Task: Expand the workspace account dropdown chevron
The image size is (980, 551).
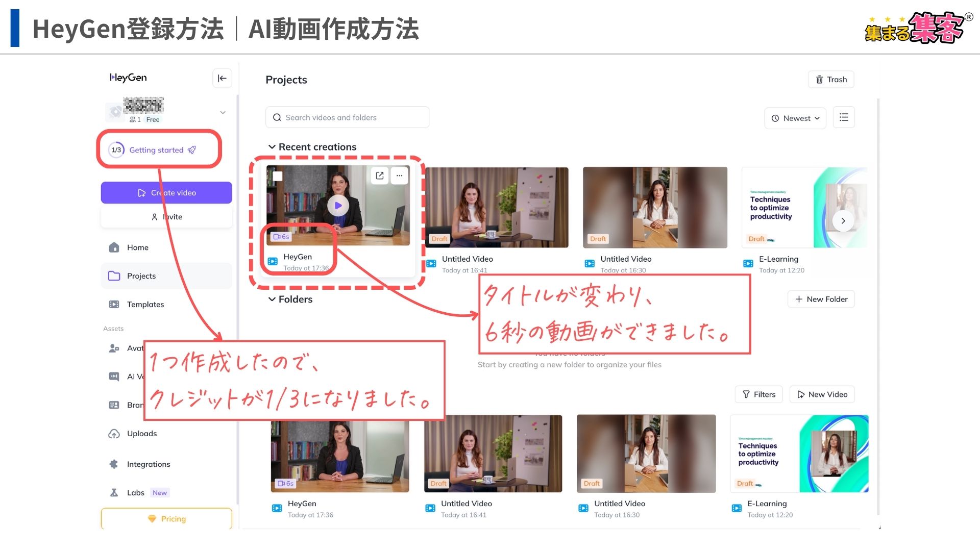Action: click(x=223, y=112)
